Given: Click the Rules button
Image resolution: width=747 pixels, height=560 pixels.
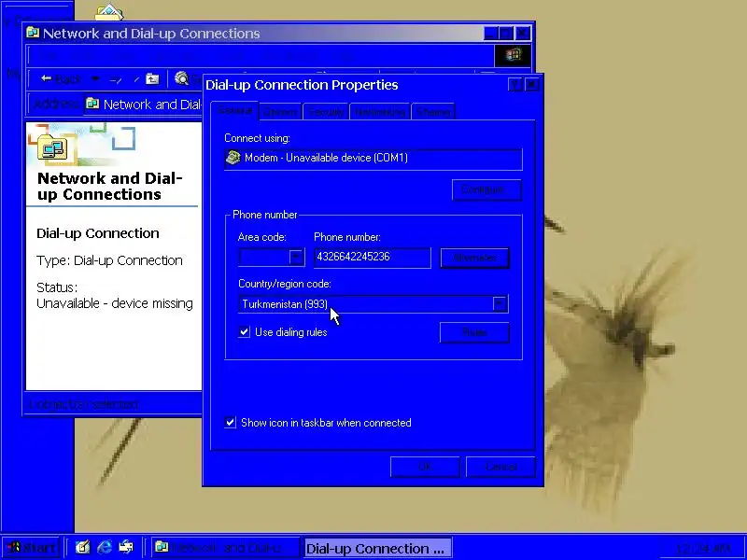Looking at the screenshot, I should pos(474,332).
